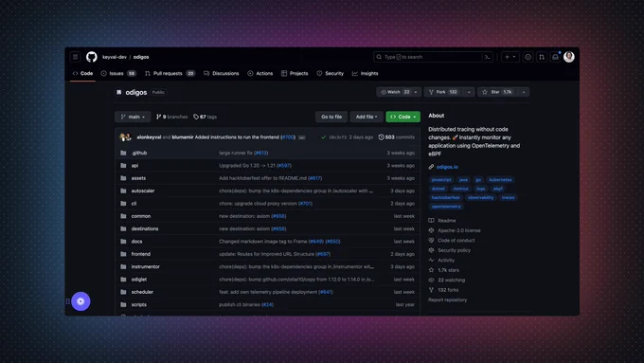This screenshot has width=644, height=363.
Task: Open the Add file dropdown
Action: (367, 117)
